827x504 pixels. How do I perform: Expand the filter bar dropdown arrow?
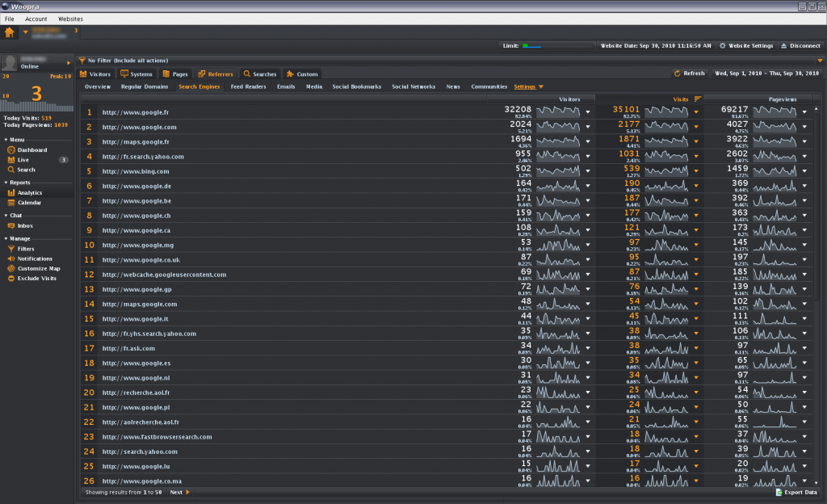[820, 61]
